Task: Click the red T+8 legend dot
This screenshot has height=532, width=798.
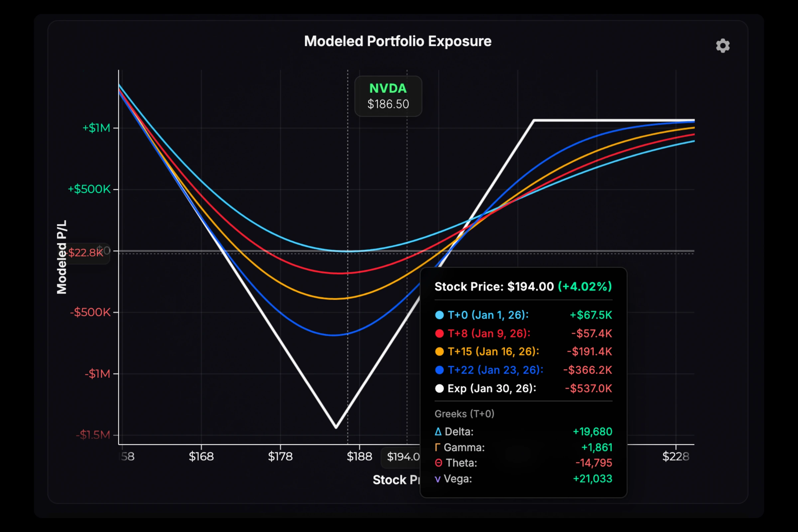Action: (x=440, y=333)
